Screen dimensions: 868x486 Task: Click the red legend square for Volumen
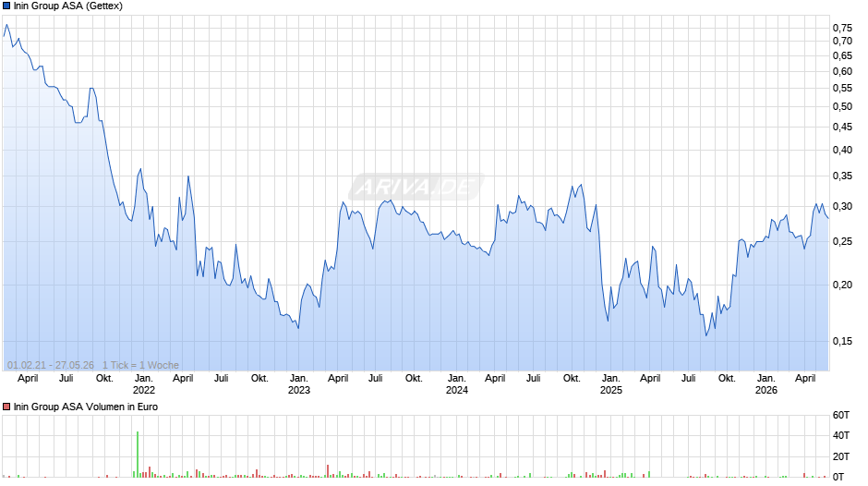point(6,407)
